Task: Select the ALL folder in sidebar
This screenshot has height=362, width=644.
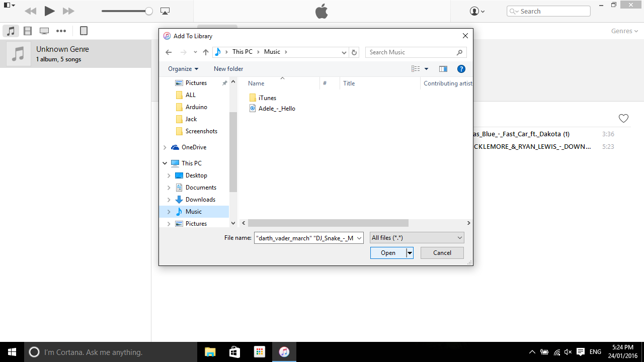Action: pos(191,95)
